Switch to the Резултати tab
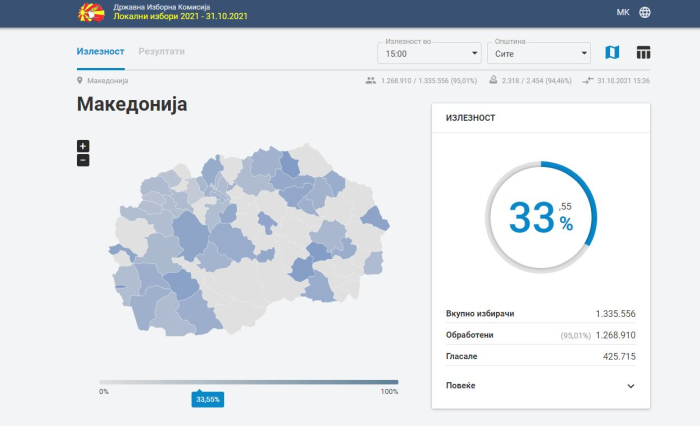 point(161,51)
